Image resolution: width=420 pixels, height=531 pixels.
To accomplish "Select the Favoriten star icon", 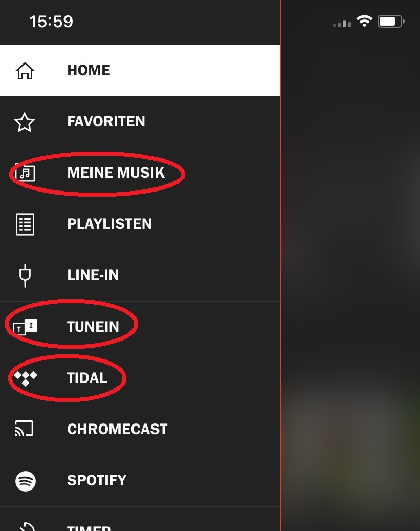I will click(25, 121).
